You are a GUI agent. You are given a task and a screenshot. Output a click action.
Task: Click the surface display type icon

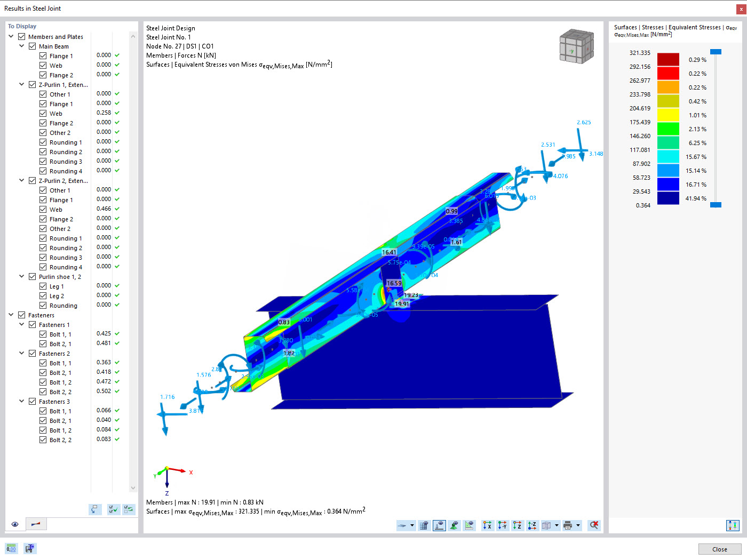coord(402,525)
